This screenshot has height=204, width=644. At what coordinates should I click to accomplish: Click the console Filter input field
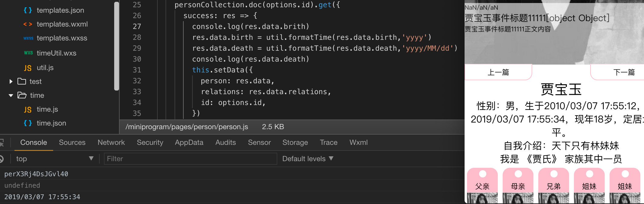pyautogui.click(x=190, y=159)
